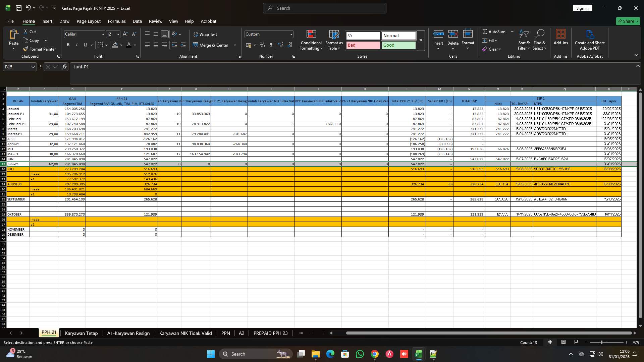Click the Share button
The height and width of the screenshot is (362, 644).
628,21
